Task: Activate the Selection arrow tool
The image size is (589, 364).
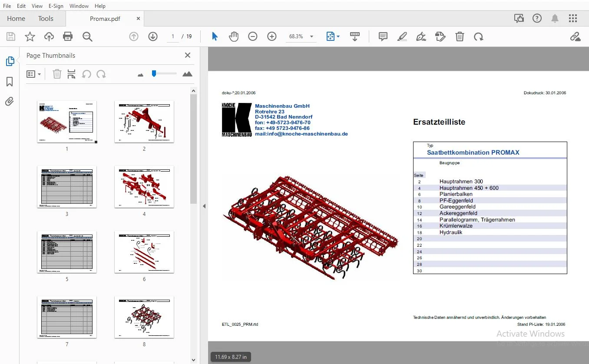Action: click(215, 36)
